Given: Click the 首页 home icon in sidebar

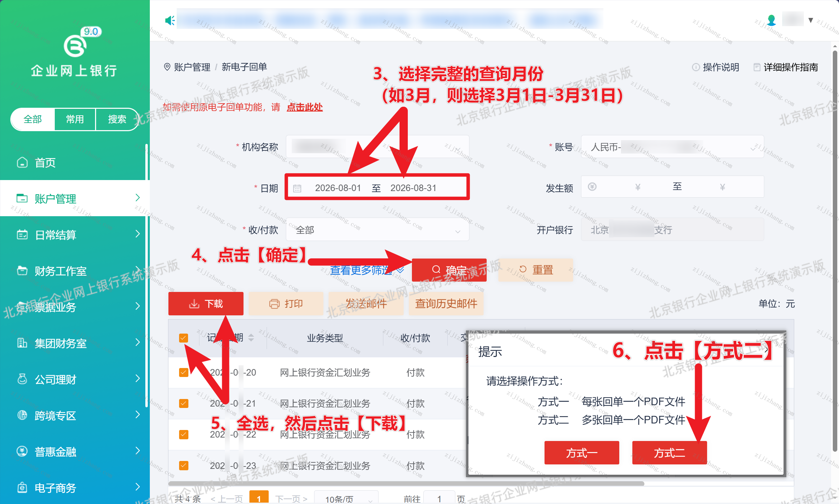Looking at the screenshot, I should pos(22,162).
